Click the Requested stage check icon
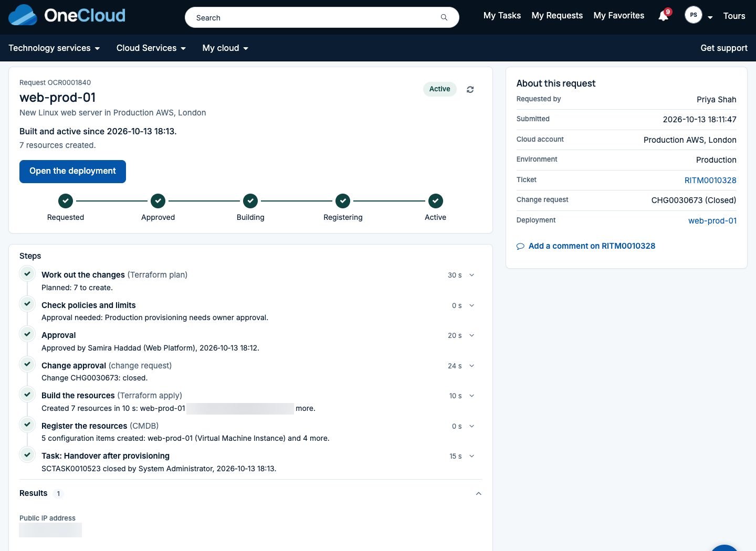756x551 pixels. pos(66,201)
